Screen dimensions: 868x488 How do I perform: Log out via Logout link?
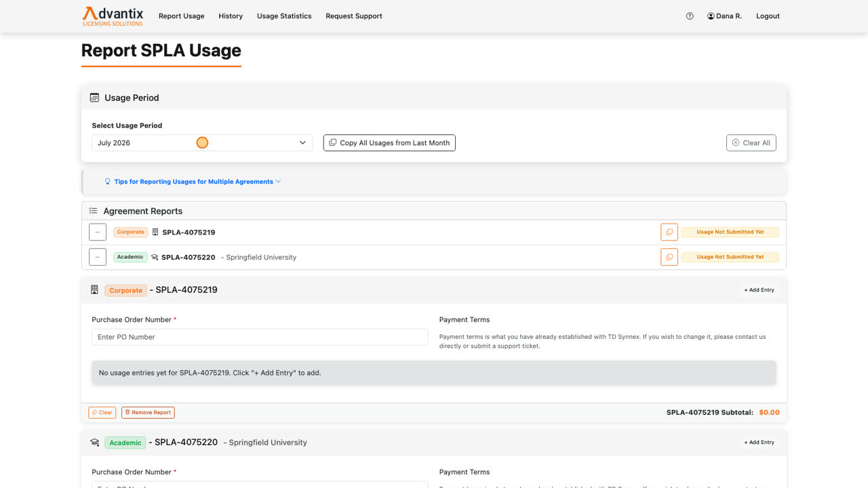tap(768, 16)
